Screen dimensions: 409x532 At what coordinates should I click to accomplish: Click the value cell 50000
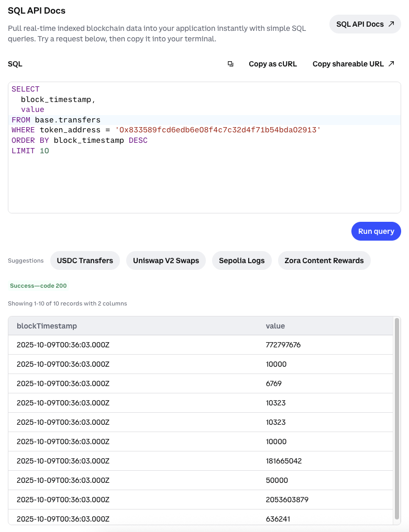[x=277, y=480]
